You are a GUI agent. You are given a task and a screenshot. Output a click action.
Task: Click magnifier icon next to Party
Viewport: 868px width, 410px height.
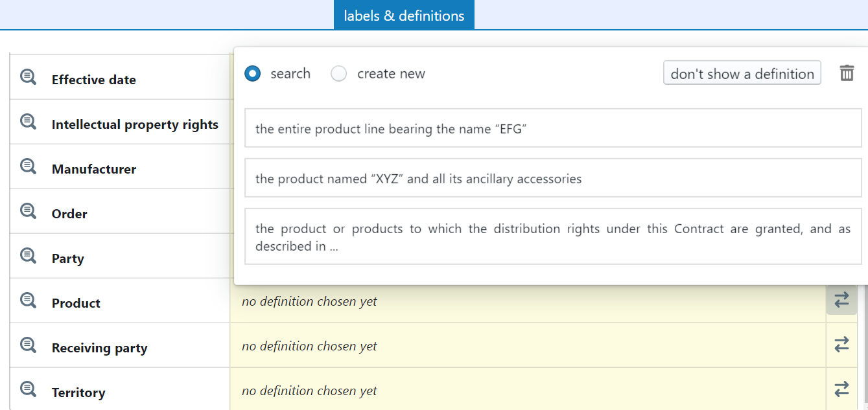click(28, 256)
